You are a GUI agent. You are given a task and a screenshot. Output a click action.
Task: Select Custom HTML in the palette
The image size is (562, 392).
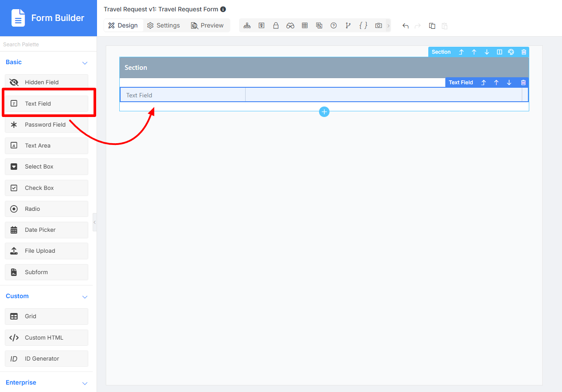(x=46, y=337)
